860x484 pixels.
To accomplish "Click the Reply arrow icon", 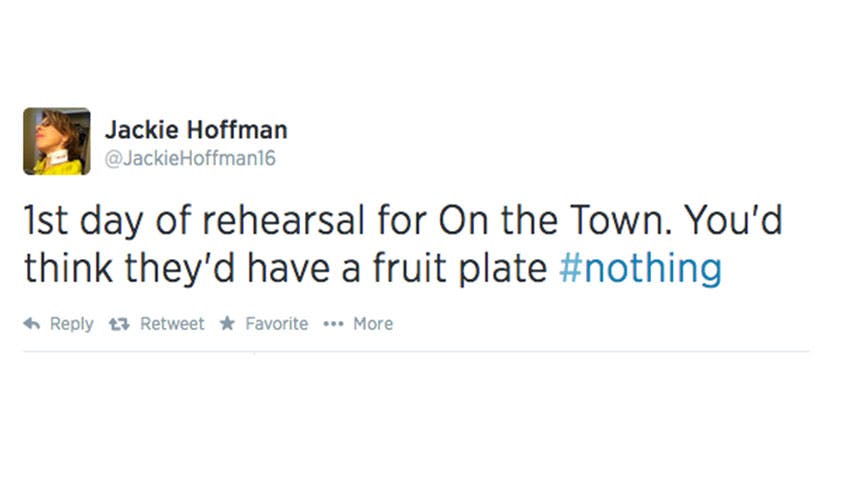I will pos(31,324).
